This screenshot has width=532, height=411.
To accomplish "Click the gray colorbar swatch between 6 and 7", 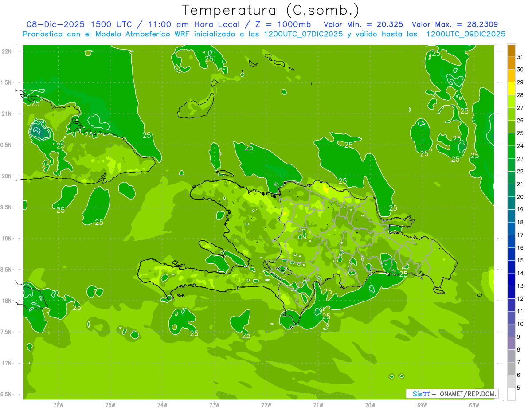I will tap(511, 368).
